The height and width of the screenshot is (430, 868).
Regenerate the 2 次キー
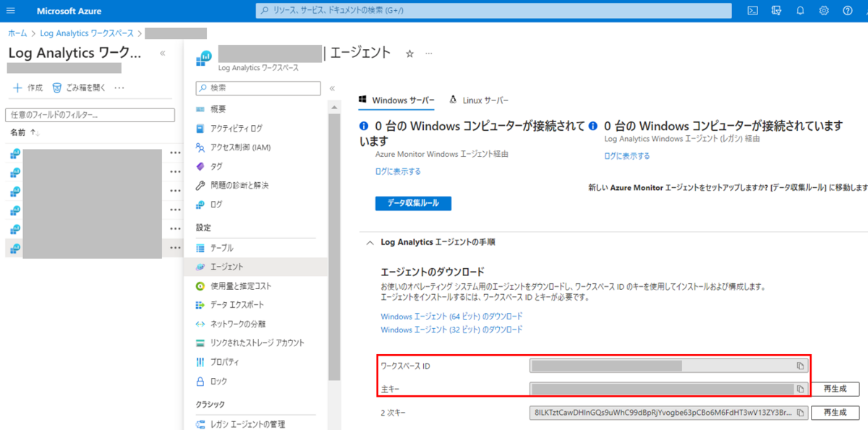(x=835, y=413)
